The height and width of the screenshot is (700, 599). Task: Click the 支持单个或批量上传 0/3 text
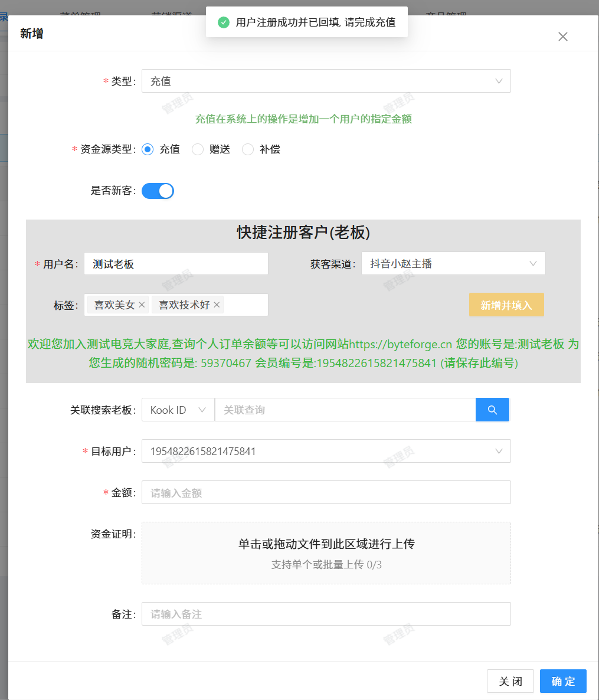pos(326,565)
